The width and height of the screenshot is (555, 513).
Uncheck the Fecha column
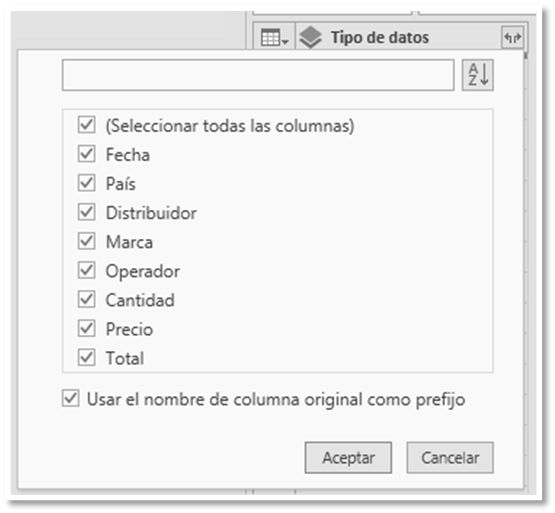click(86, 154)
